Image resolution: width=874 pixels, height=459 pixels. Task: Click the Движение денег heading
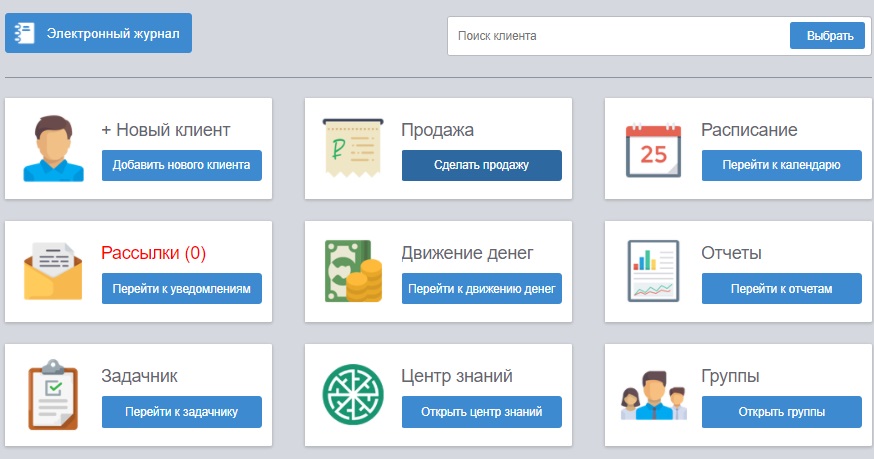pos(467,253)
